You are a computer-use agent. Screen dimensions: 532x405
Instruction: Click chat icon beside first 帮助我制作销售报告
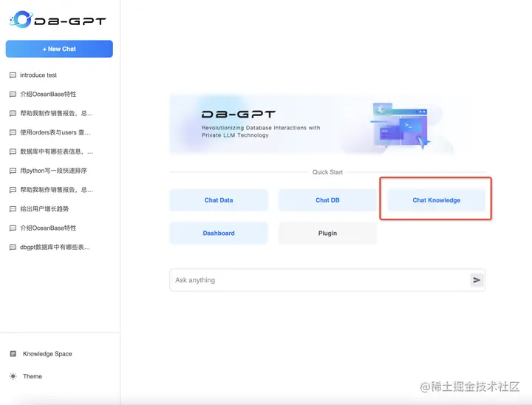click(x=13, y=113)
